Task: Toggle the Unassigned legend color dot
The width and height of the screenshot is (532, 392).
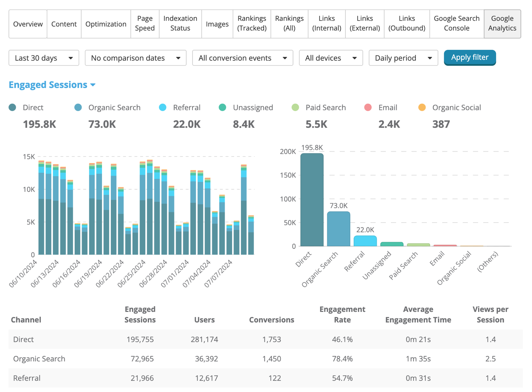Action: [x=222, y=107]
